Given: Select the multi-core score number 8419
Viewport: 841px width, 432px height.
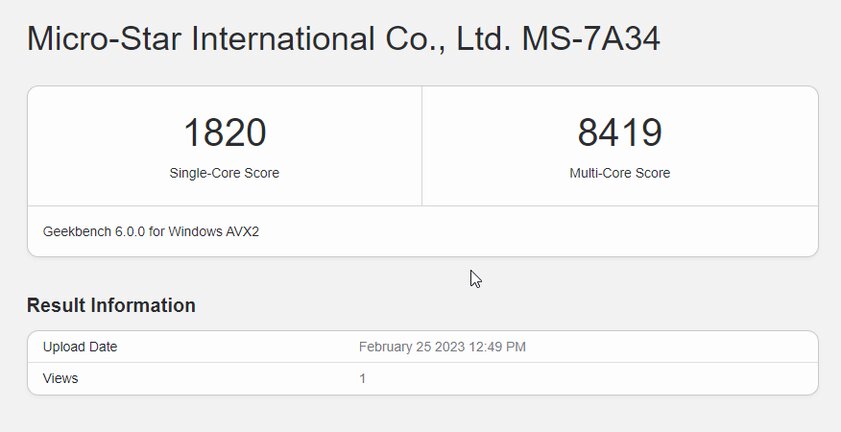Looking at the screenshot, I should point(619,133).
